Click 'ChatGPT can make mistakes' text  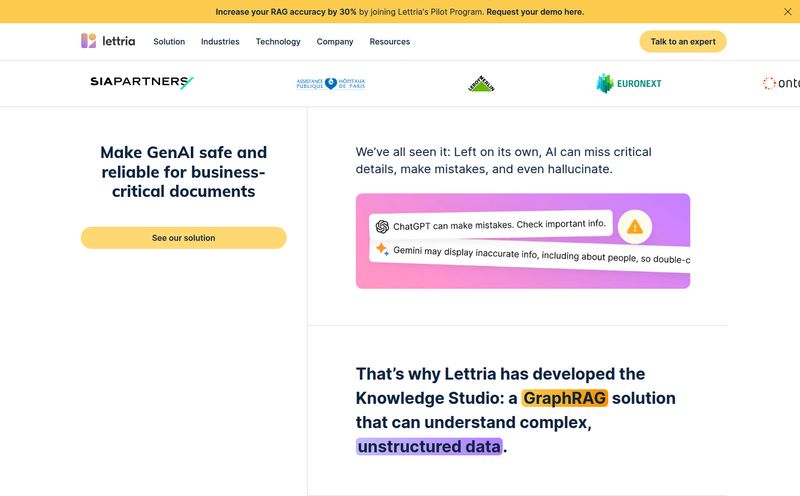pyautogui.click(x=499, y=225)
